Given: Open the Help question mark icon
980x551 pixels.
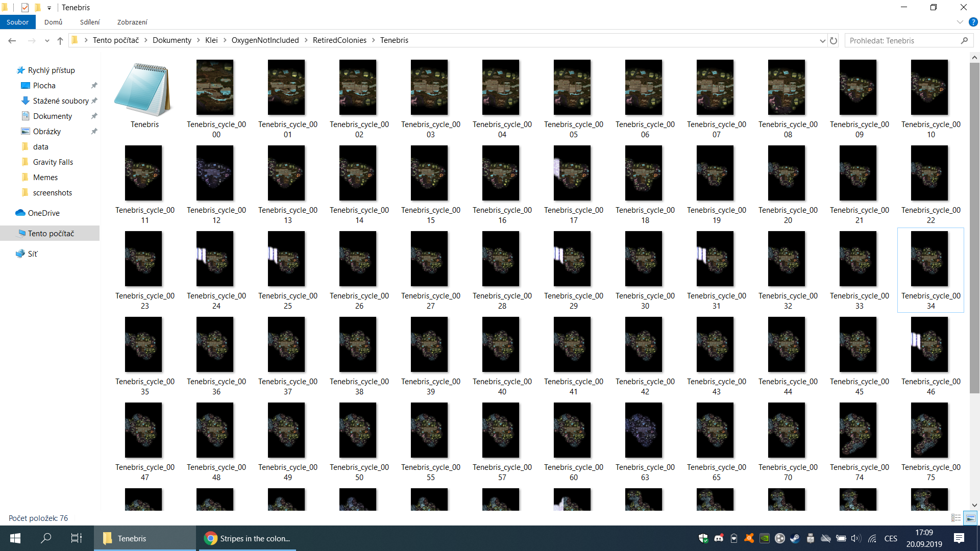Looking at the screenshot, I should click(x=973, y=22).
